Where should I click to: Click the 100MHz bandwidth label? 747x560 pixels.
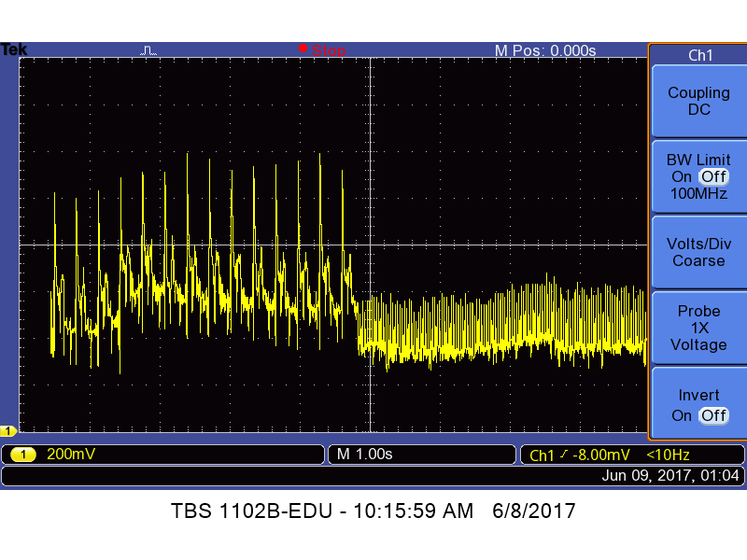coord(698,194)
